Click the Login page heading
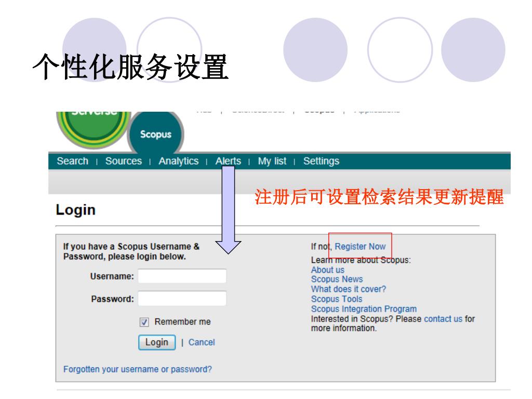 [76, 210]
